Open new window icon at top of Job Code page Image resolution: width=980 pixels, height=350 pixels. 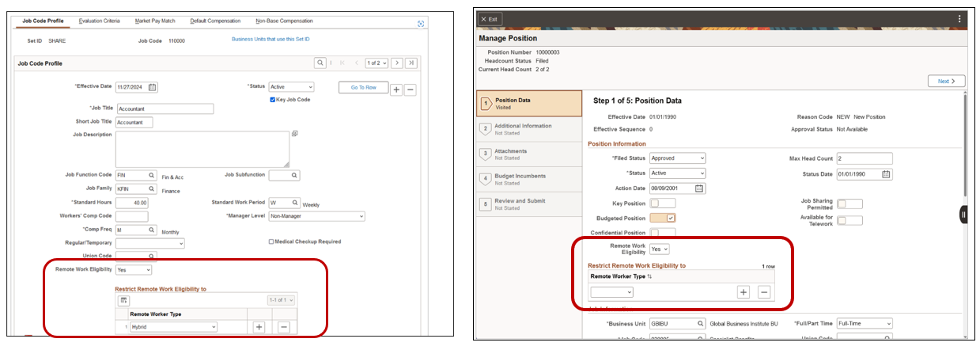click(x=420, y=24)
